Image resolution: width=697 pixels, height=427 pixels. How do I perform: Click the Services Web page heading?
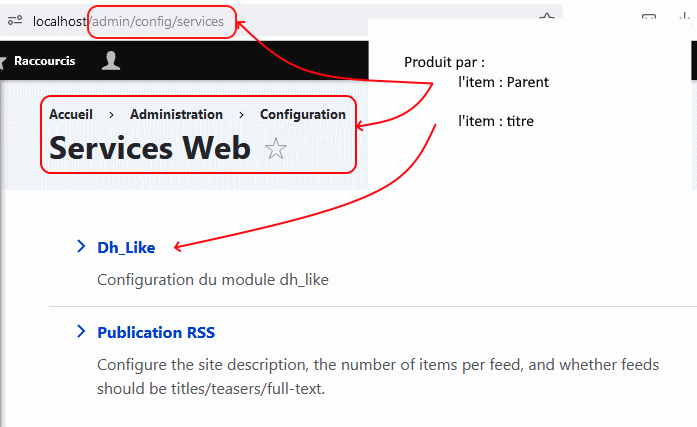coord(150,148)
